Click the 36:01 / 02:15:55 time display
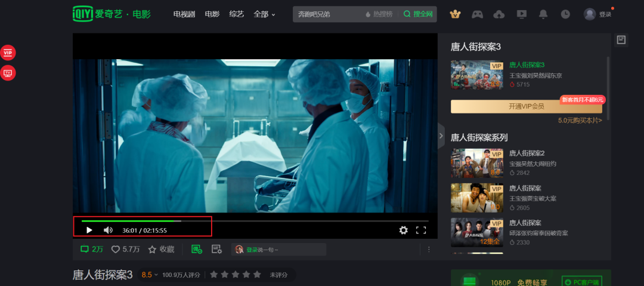This screenshot has height=286, width=644. (x=144, y=230)
